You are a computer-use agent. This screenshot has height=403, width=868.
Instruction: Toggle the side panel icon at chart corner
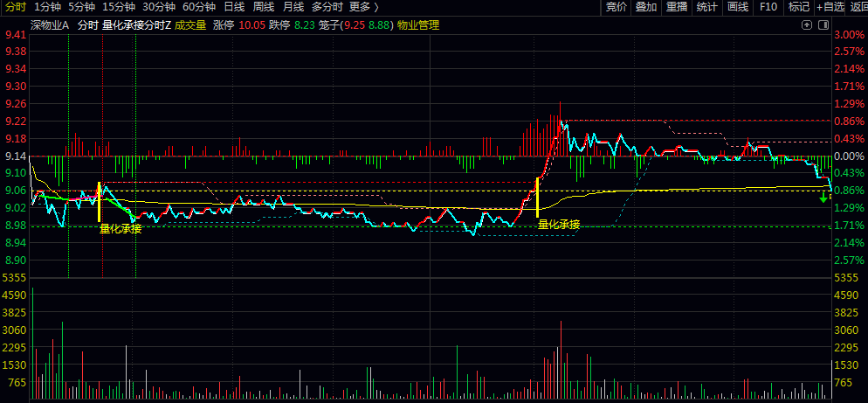tap(823, 25)
